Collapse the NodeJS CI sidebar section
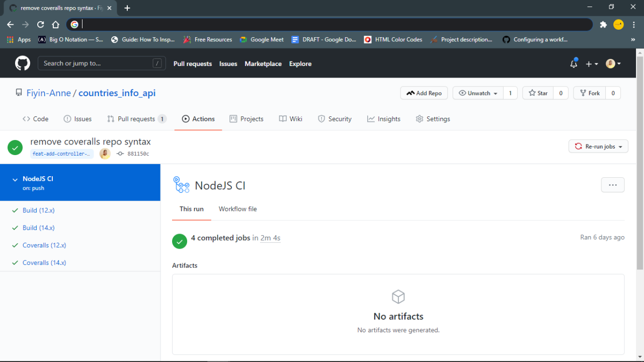This screenshot has height=362, width=644. tap(14, 178)
